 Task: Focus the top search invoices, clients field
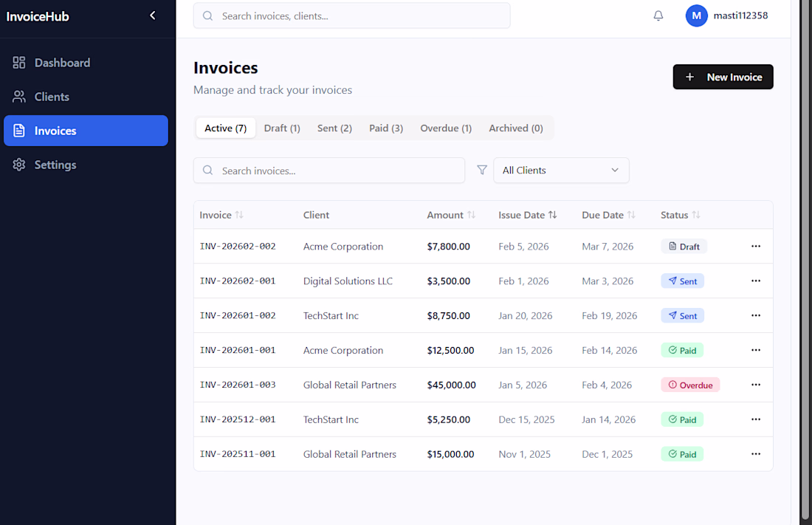point(351,16)
